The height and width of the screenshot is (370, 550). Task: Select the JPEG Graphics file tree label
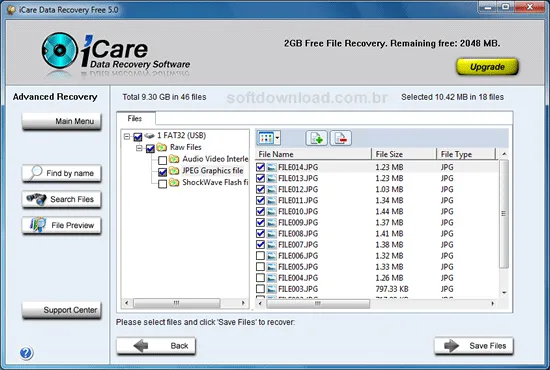(x=213, y=171)
